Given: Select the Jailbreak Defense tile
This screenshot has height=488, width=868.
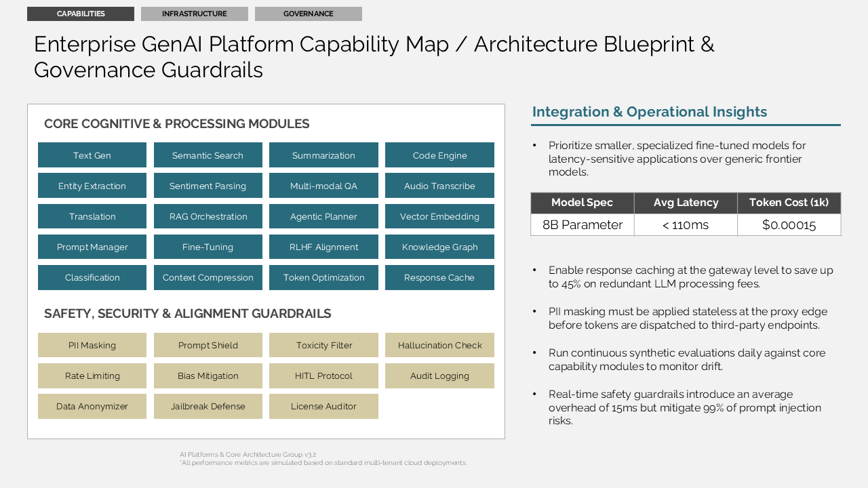Looking at the screenshot, I should point(208,406).
